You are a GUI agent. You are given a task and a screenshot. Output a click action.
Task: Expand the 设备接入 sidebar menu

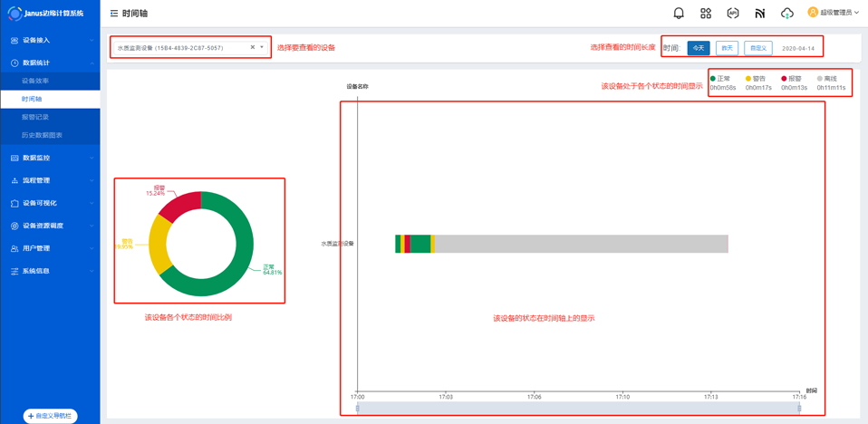(50, 41)
